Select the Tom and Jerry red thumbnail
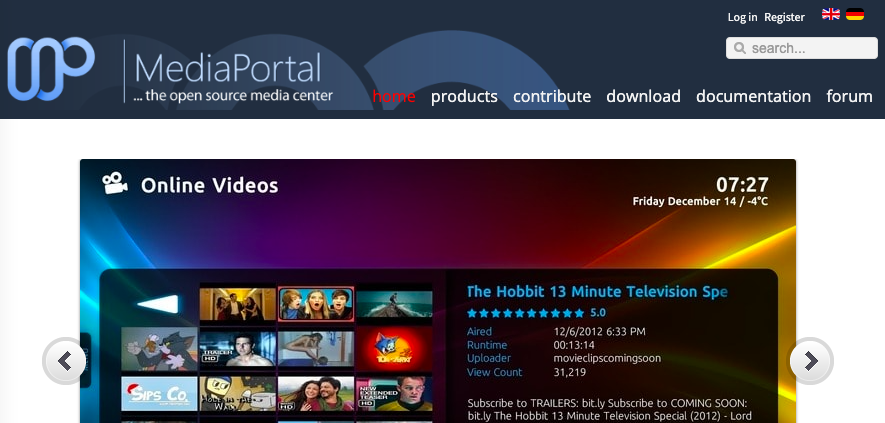 coord(394,349)
